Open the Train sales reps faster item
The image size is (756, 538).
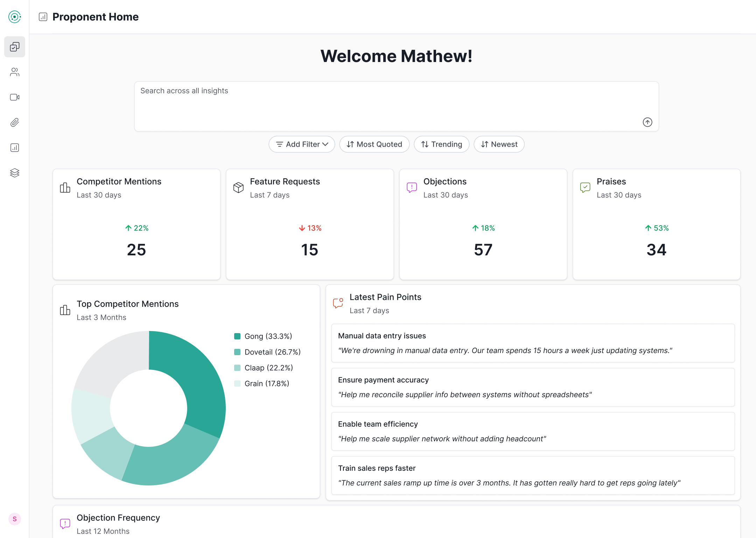pos(533,475)
